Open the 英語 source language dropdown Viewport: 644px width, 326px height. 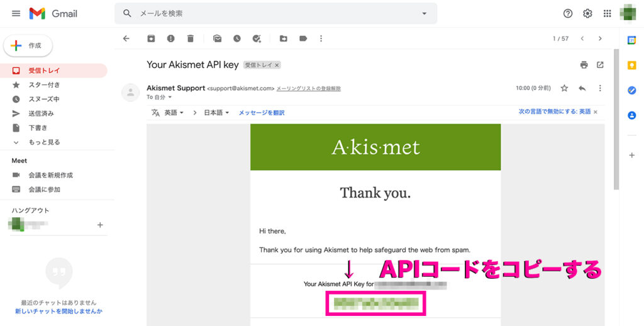click(x=174, y=113)
